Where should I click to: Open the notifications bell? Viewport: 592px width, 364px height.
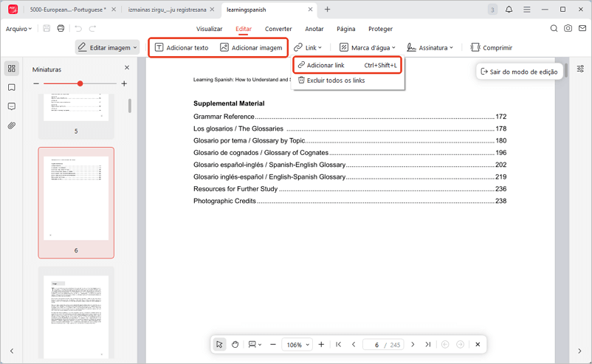point(509,10)
